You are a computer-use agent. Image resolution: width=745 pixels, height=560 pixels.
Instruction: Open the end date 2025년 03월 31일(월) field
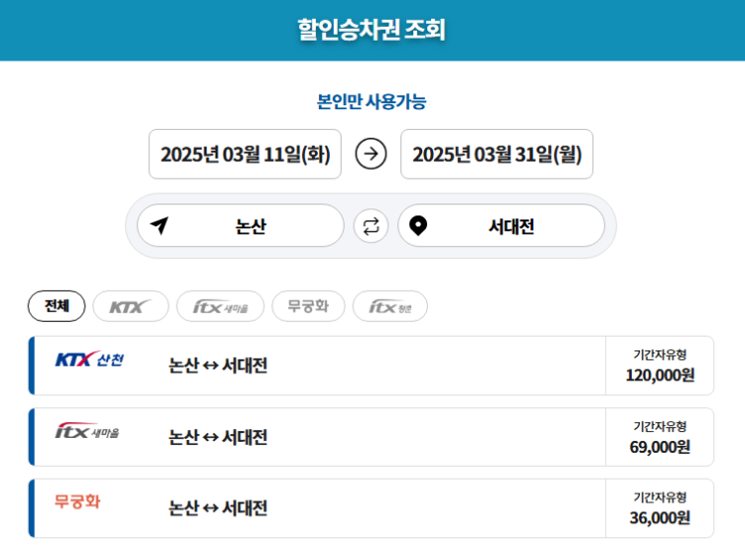click(x=497, y=154)
